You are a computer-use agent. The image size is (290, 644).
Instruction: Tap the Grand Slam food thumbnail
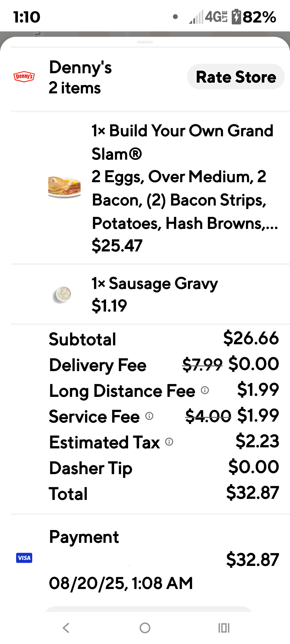(64, 187)
